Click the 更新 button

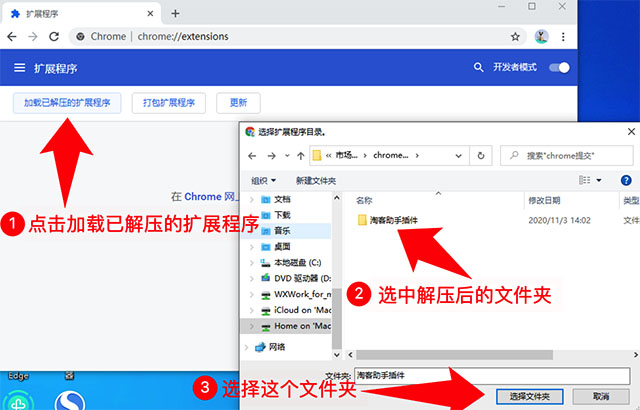point(238,103)
